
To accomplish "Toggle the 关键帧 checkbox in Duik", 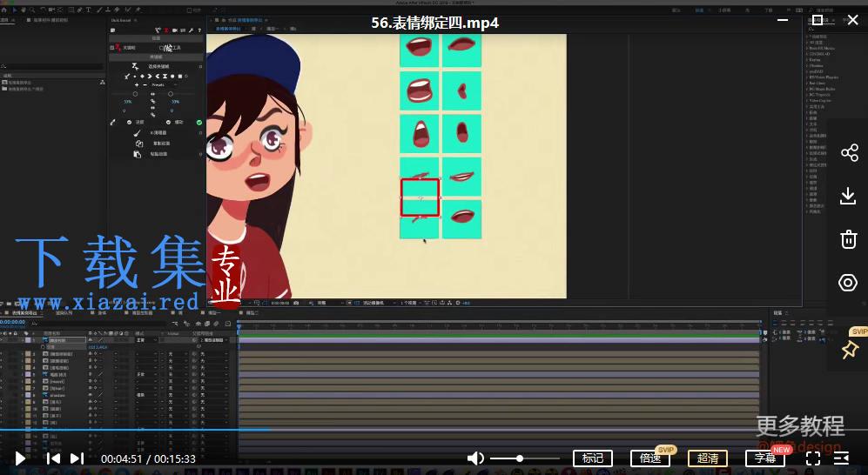I will coord(112,48).
